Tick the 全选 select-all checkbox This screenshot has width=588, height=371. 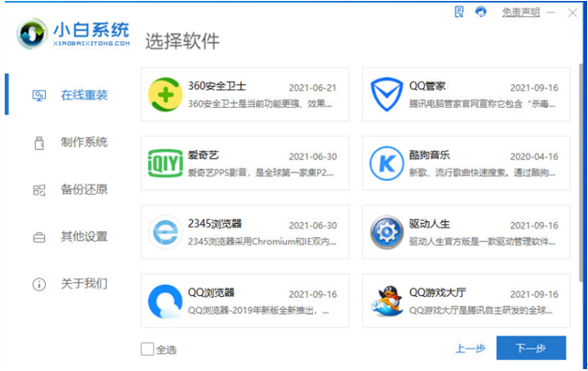[147, 349]
